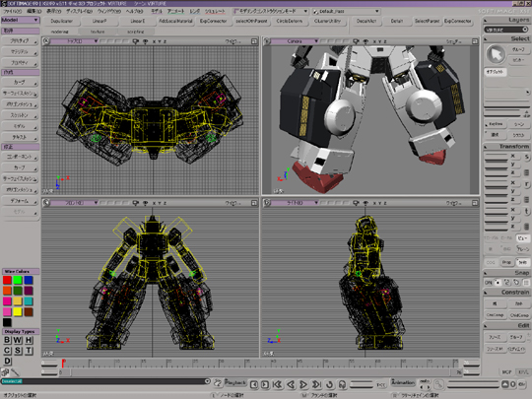The width and height of the screenshot is (532, 399).
Task: Go to last frame in playback controls
Action: (x=316, y=384)
